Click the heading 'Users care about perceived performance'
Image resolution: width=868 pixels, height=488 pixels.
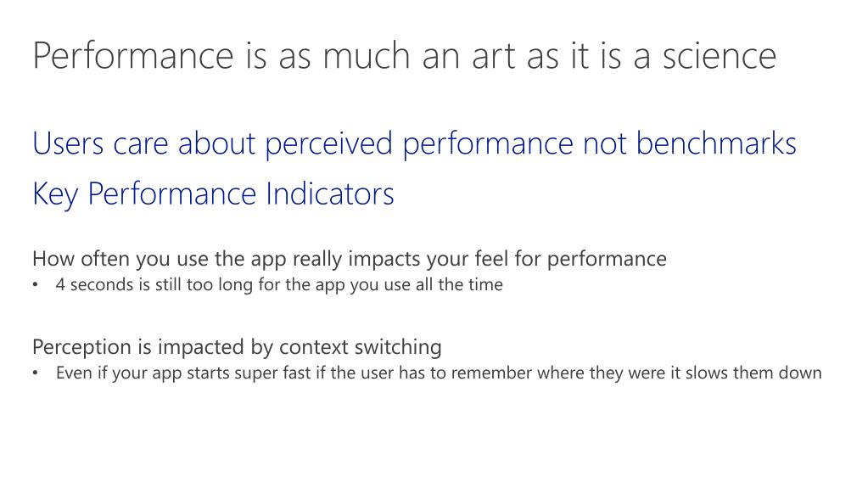click(x=414, y=143)
